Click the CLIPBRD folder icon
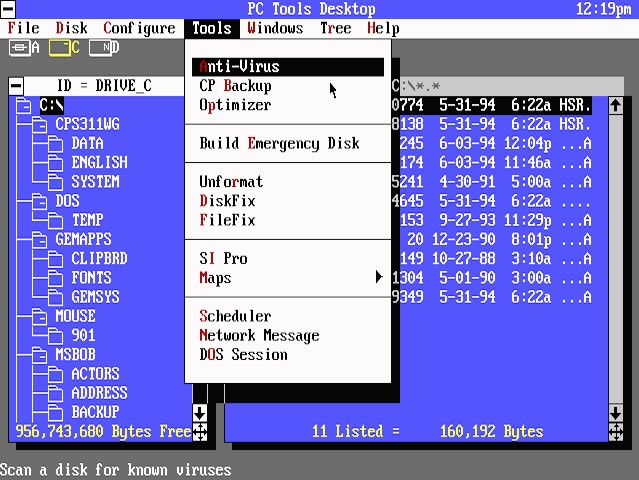 pyautogui.click(x=55, y=259)
